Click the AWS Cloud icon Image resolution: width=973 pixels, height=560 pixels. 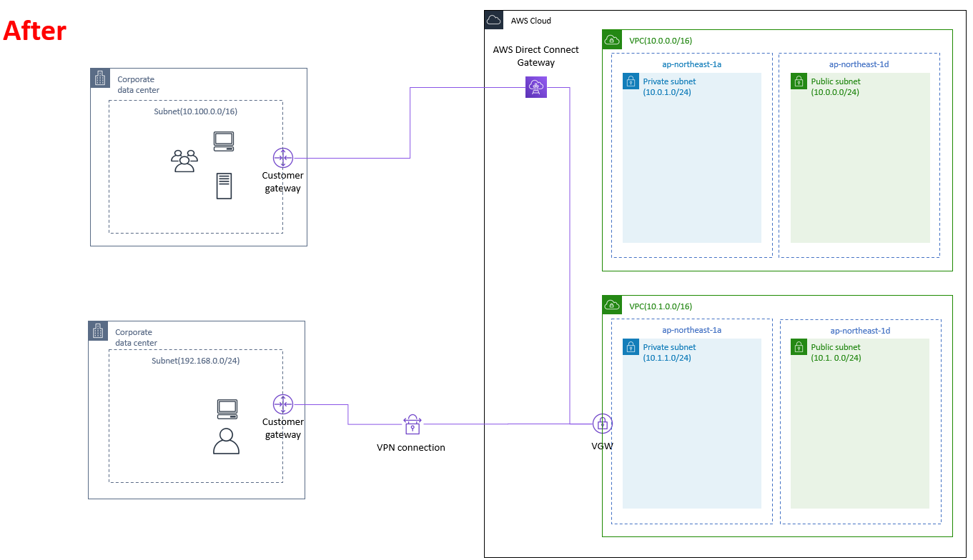tap(493, 20)
